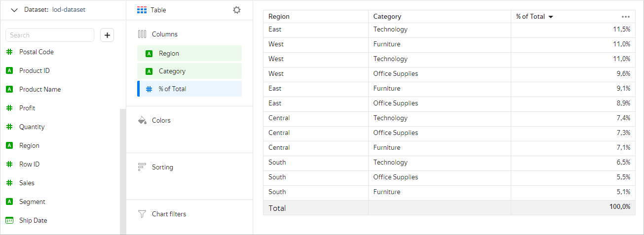This screenshot has height=235, width=644.
Task: Click the dataset field list scrollbar
Action: [x=123, y=171]
